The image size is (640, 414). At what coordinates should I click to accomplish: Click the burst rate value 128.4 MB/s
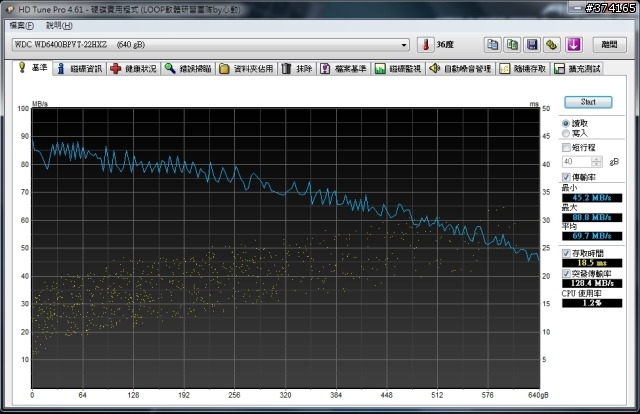click(592, 283)
